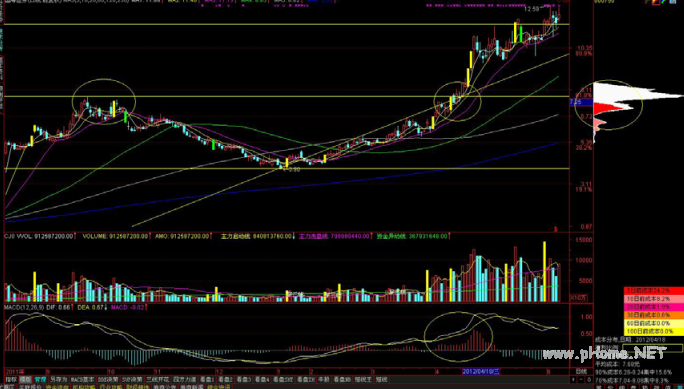Click the X10万 unit label on volume axis

click(579, 298)
